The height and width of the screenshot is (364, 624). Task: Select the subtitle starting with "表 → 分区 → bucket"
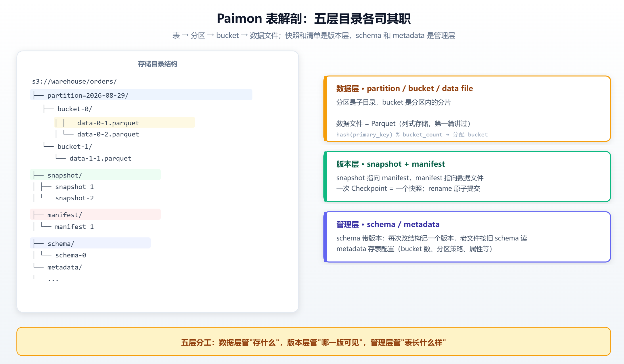[313, 35]
